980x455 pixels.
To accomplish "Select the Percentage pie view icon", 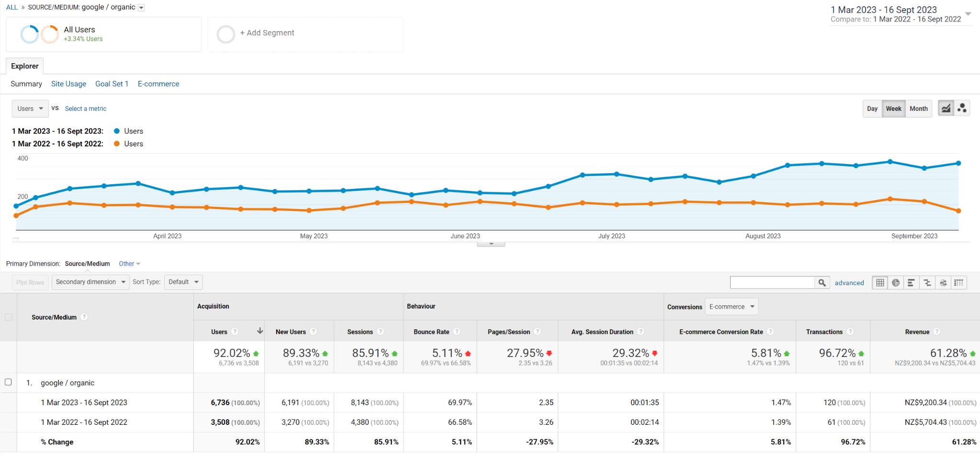I will (x=896, y=283).
